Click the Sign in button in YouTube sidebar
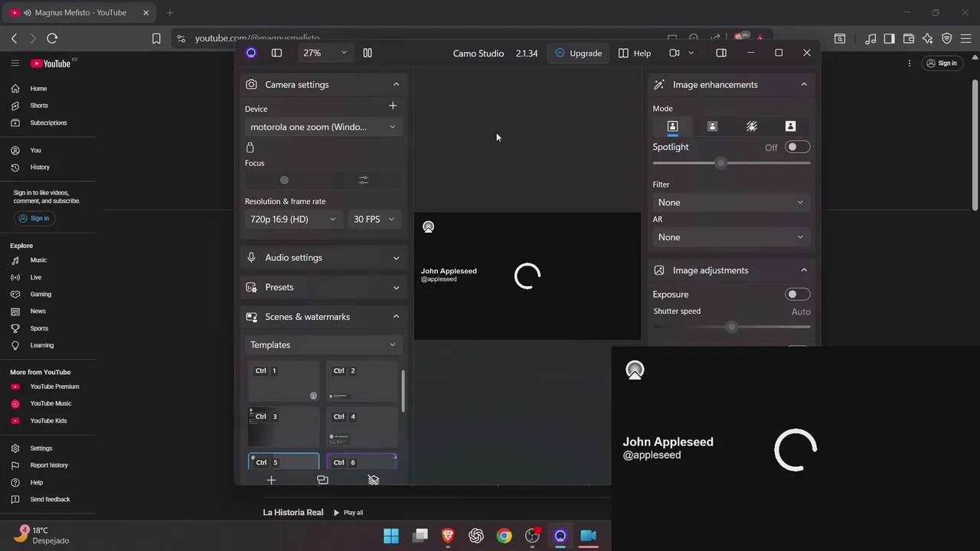 34,218
